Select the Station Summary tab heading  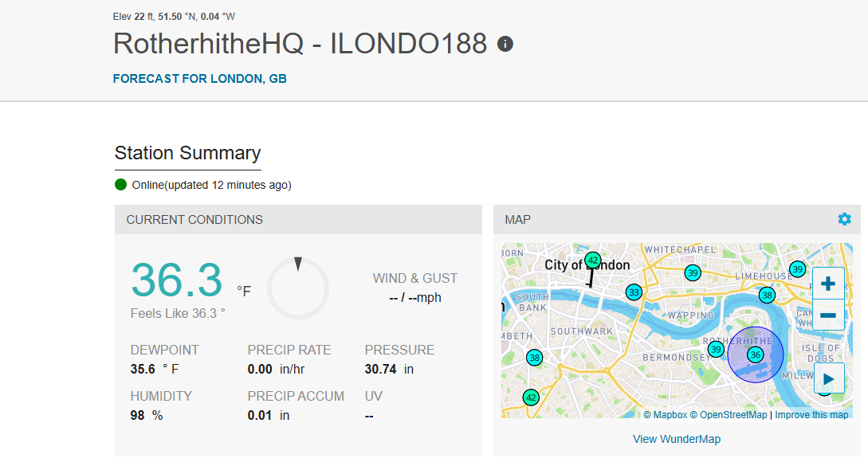click(x=187, y=153)
